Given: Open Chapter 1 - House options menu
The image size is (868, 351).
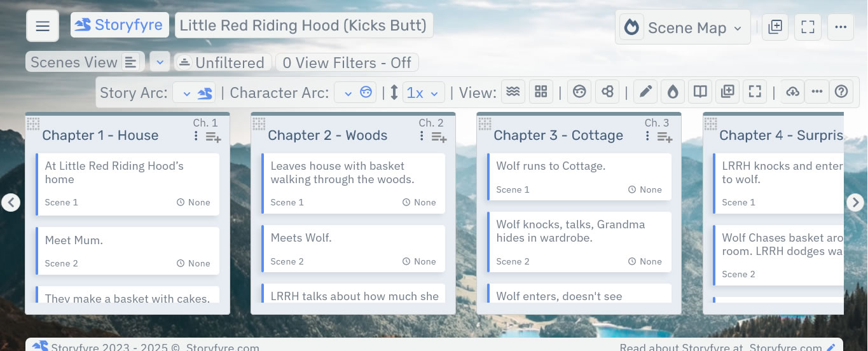Looking at the screenshot, I should pos(196,136).
